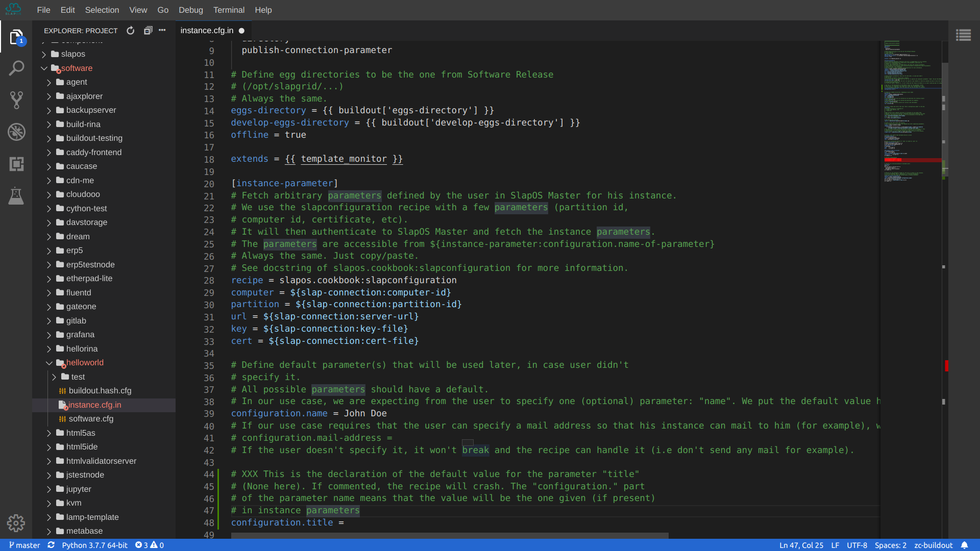Change Spaces: 2 indentation setting
The image size is (980, 551).
coord(891,545)
